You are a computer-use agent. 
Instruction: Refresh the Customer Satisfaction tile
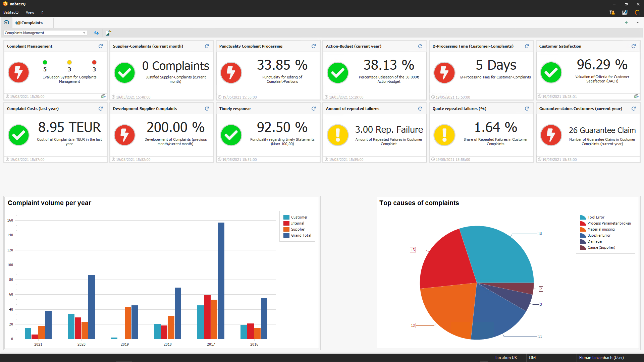click(x=634, y=46)
